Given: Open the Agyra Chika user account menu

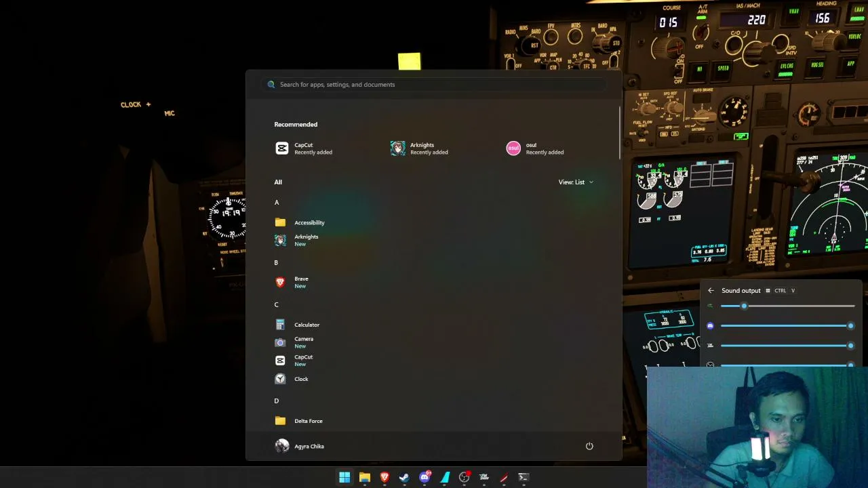Looking at the screenshot, I should coord(300,446).
